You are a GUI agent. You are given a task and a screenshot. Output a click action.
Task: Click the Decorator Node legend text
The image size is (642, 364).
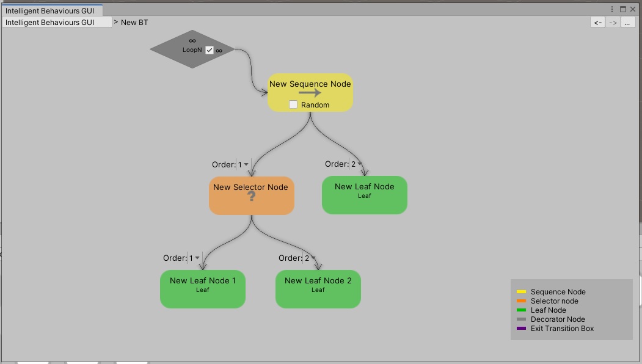click(558, 319)
